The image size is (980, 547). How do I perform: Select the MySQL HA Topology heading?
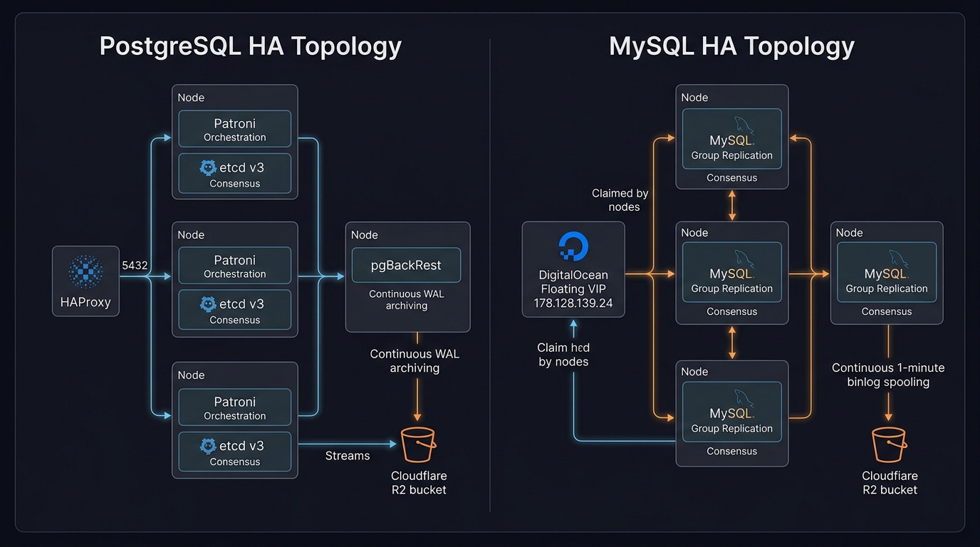[x=731, y=46]
